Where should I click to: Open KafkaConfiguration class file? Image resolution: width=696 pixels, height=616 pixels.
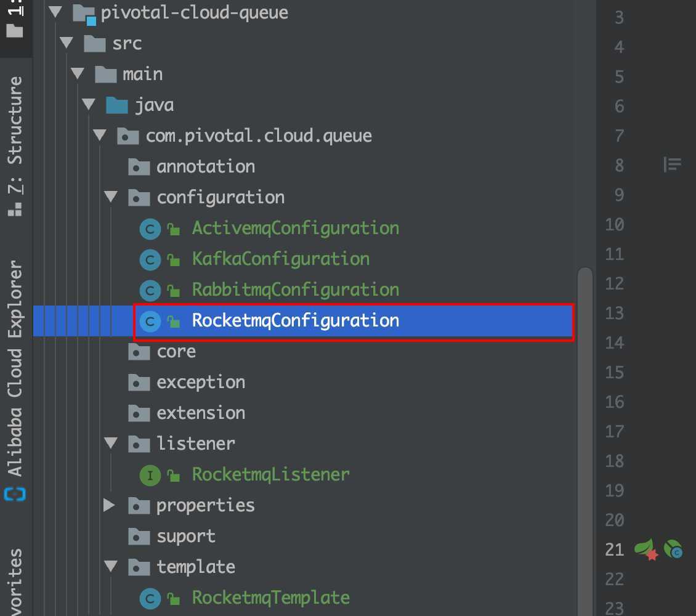tap(280, 259)
